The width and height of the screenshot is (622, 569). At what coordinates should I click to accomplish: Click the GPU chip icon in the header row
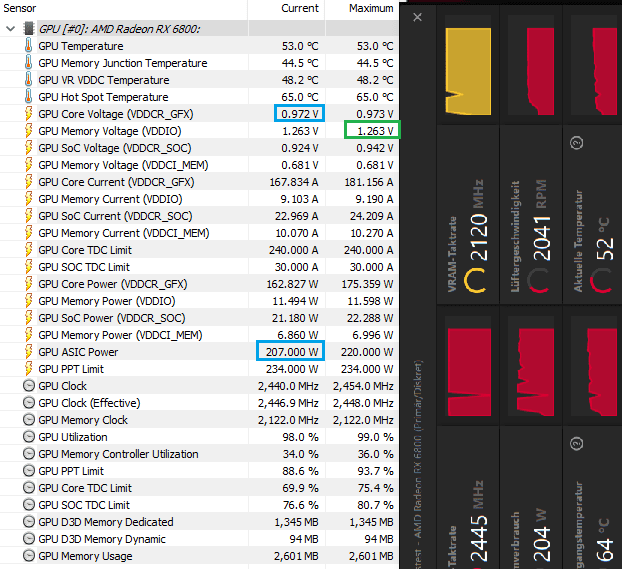pyautogui.click(x=29, y=29)
